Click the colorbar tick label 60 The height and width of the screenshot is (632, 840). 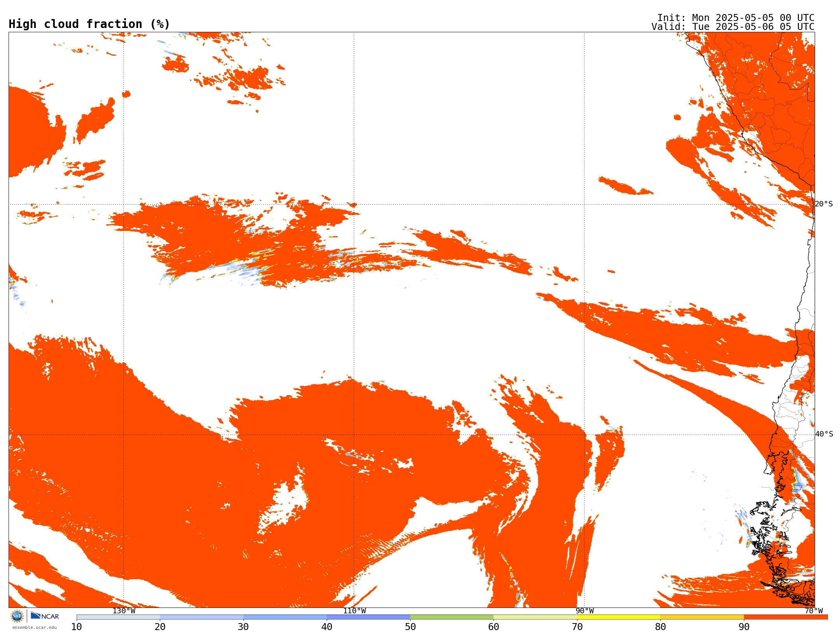tap(493, 627)
